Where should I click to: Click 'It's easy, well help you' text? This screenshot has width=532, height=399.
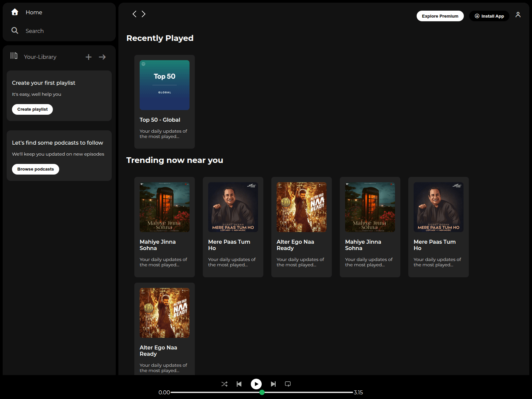pyautogui.click(x=37, y=94)
